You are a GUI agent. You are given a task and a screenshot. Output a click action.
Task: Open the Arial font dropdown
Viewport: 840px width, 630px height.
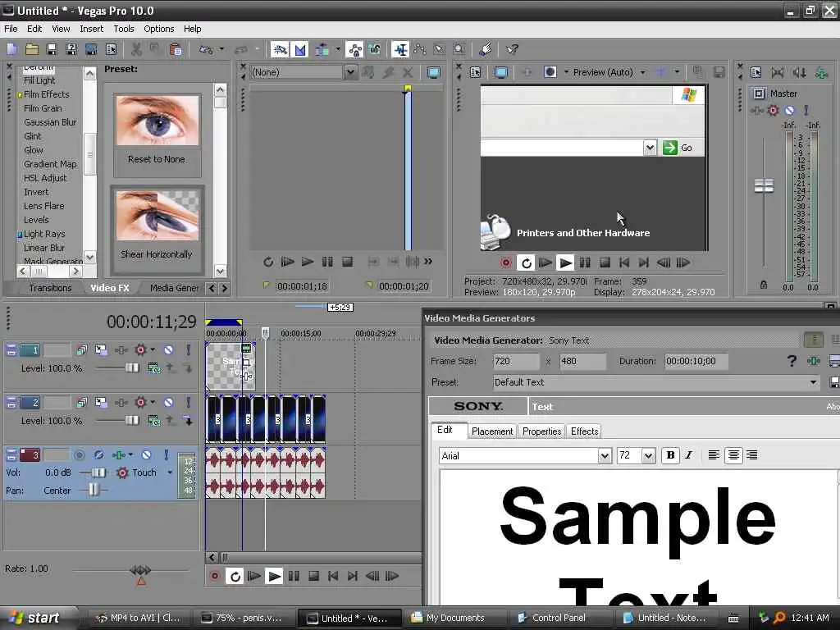tap(605, 456)
